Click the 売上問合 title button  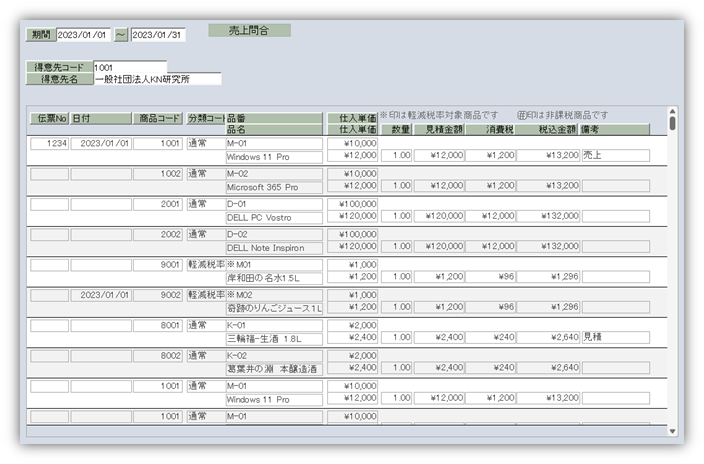[249, 31]
